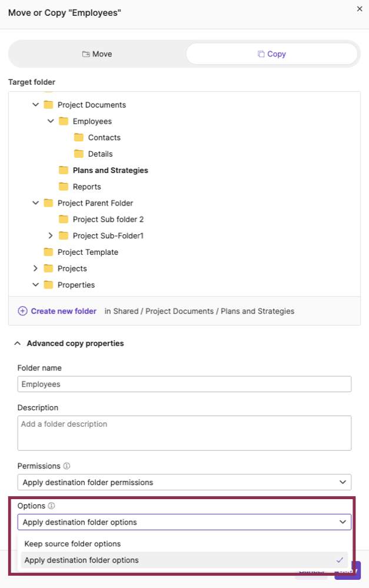Expand the Projects tree node
Image resolution: width=369 pixels, height=588 pixels.
click(x=35, y=268)
